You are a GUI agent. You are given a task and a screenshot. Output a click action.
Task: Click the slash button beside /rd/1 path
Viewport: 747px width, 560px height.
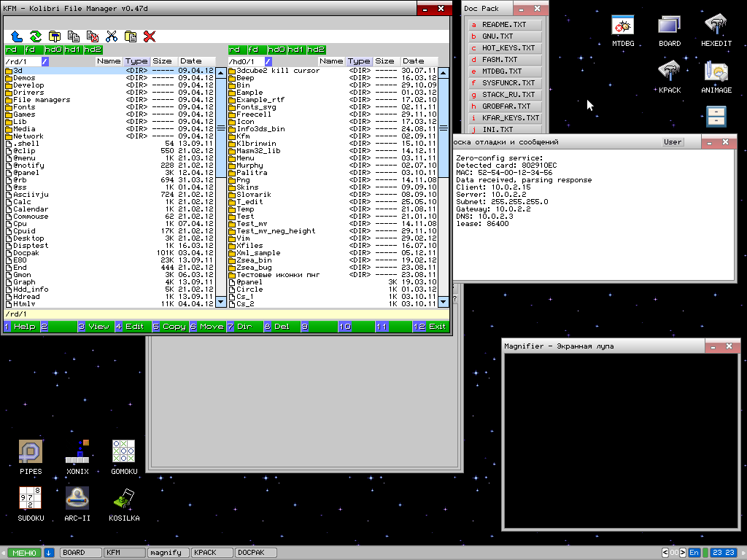45,62
